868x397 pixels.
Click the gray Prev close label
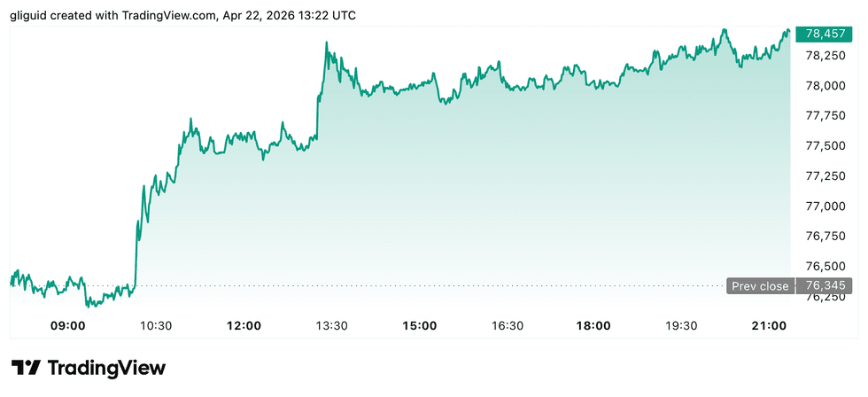(x=760, y=286)
